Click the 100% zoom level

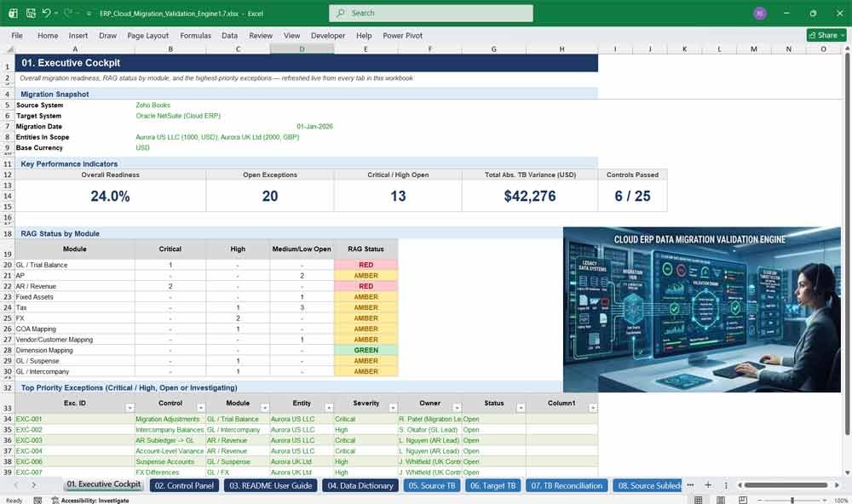click(841, 501)
